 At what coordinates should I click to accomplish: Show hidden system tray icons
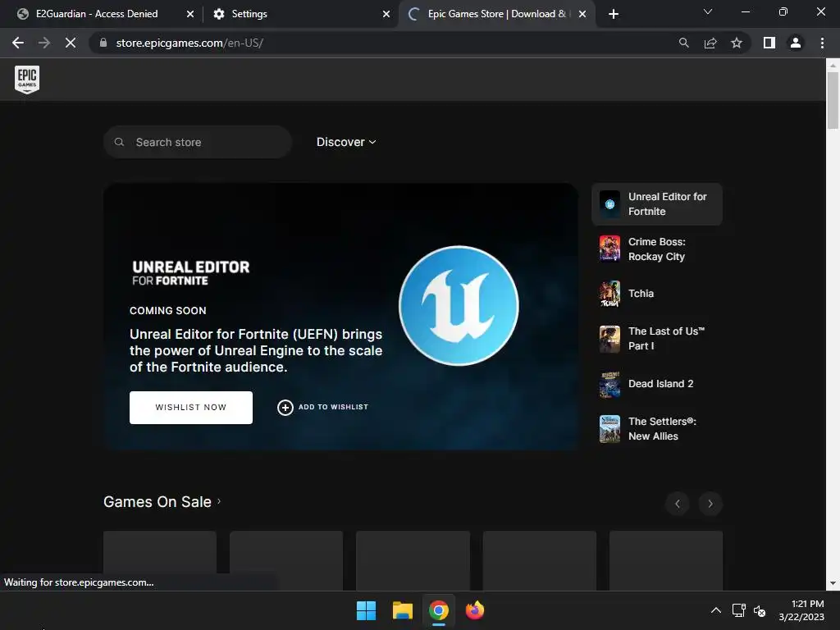tap(715, 610)
